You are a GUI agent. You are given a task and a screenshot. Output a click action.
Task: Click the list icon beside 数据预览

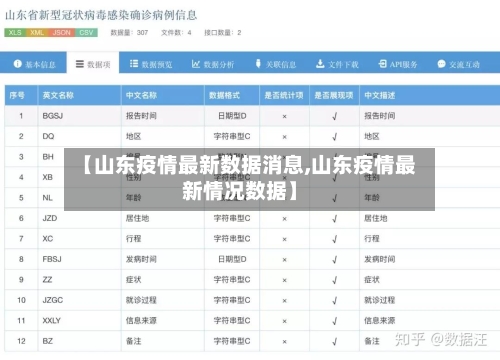pyautogui.click(x=134, y=63)
